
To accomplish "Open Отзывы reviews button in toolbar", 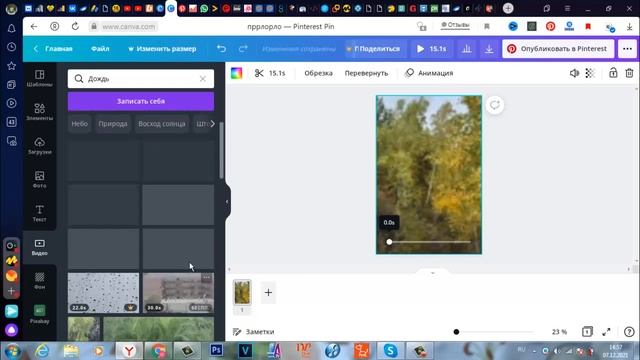I will coord(455,25).
